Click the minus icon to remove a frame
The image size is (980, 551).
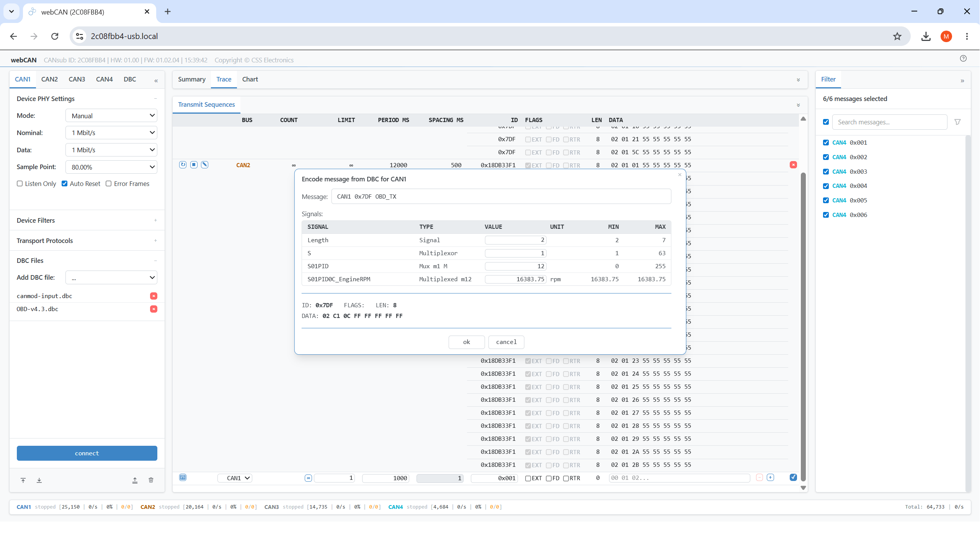point(759,478)
